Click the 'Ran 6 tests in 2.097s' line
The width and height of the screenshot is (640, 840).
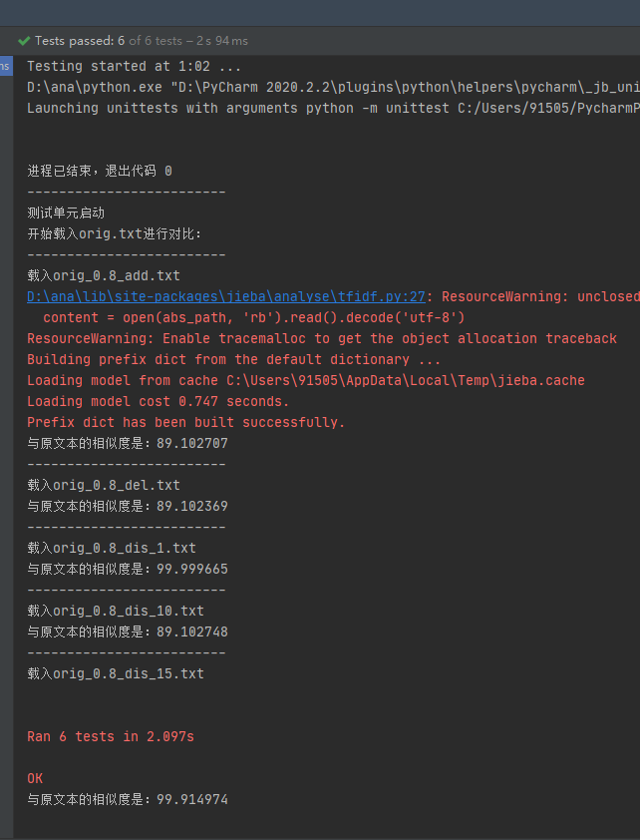[x=111, y=736]
